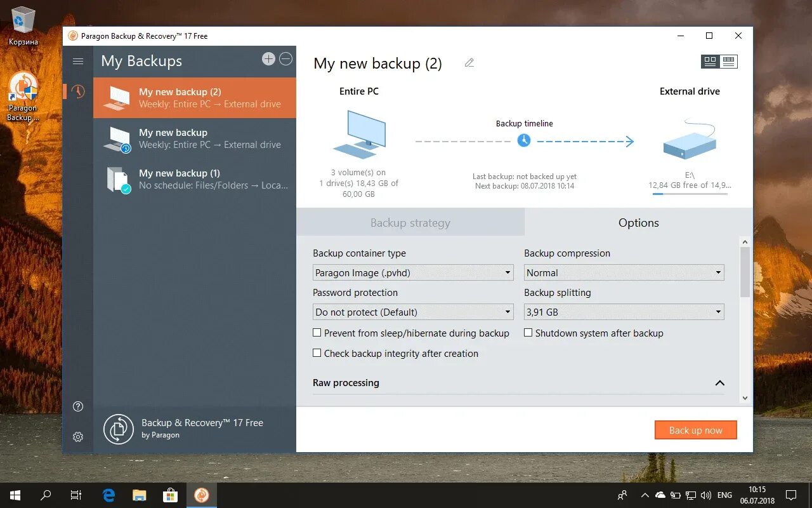Open the backup history clock icon
812x508 pixels.
(78, 91)
